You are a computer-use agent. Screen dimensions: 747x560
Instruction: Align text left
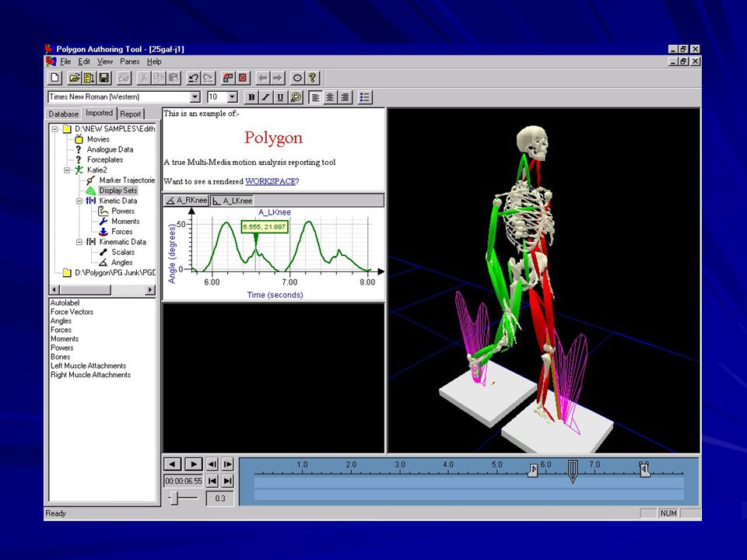[x=315, y=97]
